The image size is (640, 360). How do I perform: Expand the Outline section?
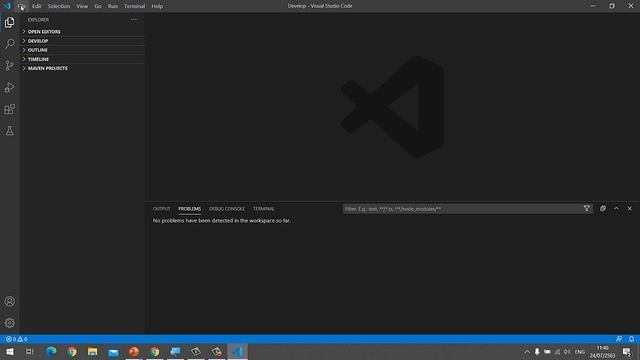82,50
